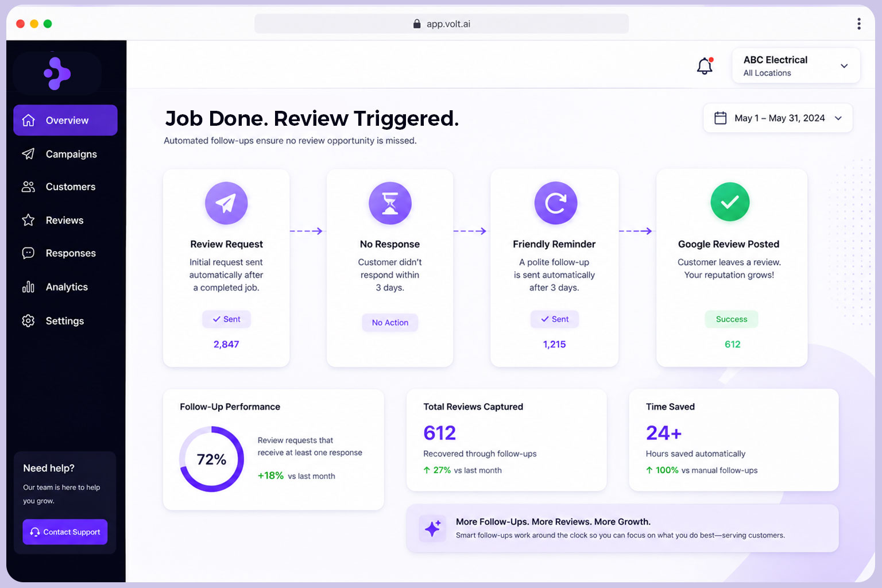Click the green 612 under Google Review Posted
This screenshot has width=882, height=588.
point(733,345)
